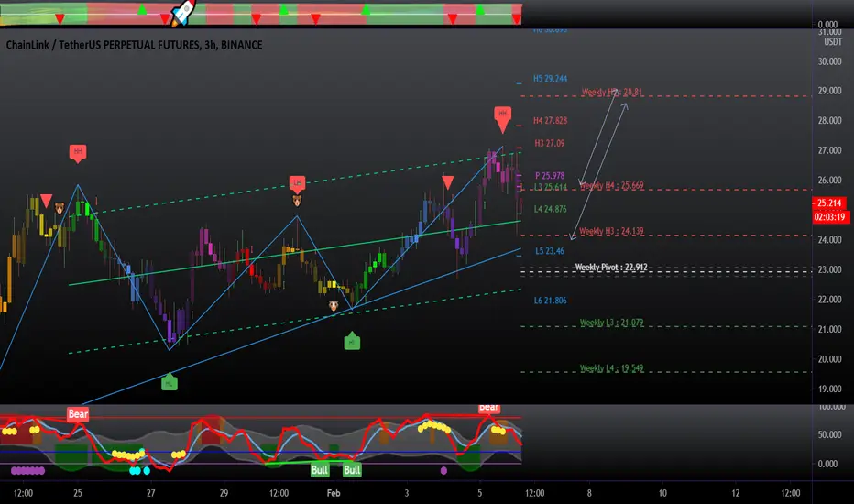Viewport: 854px width, 504px height.
Task: Click the 5 date label on the time axis
Action: pyautogui.click(x=479, y=493)
